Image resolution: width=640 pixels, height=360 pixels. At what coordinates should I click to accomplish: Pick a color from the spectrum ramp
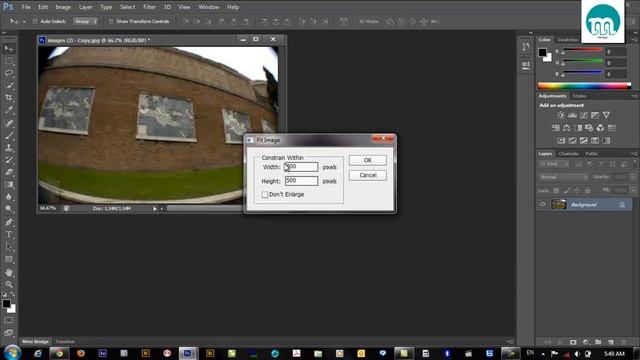coord(584,86)
